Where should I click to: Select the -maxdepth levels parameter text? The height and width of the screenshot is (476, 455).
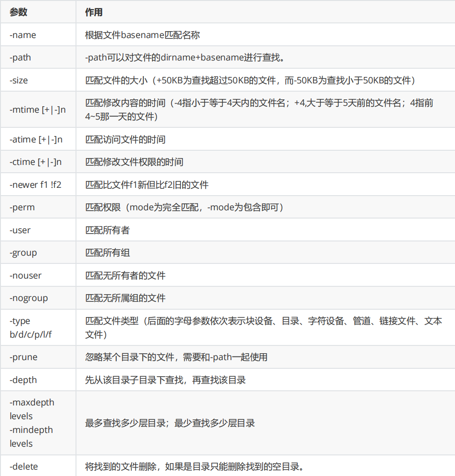coord(32,409)
